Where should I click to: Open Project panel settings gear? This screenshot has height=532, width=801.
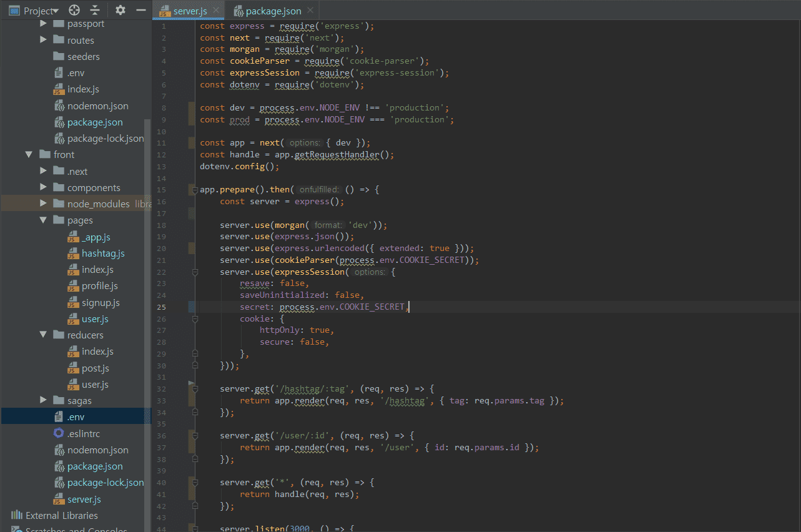click(120, 10)
